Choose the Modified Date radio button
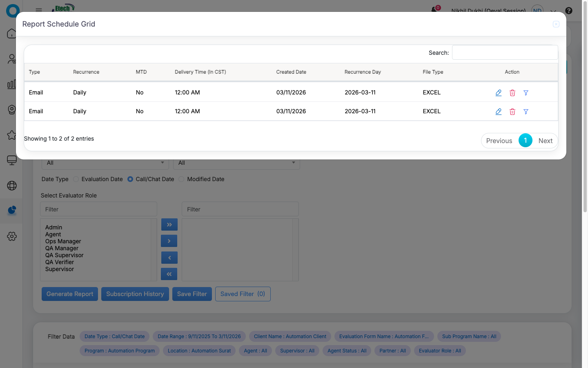This screenshot has width=588, height=368. [x=181, y=179]
